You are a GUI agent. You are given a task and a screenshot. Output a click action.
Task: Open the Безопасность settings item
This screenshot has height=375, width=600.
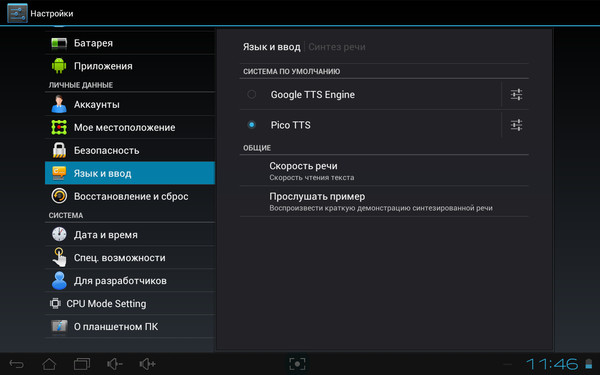click(x=130, y=150)
